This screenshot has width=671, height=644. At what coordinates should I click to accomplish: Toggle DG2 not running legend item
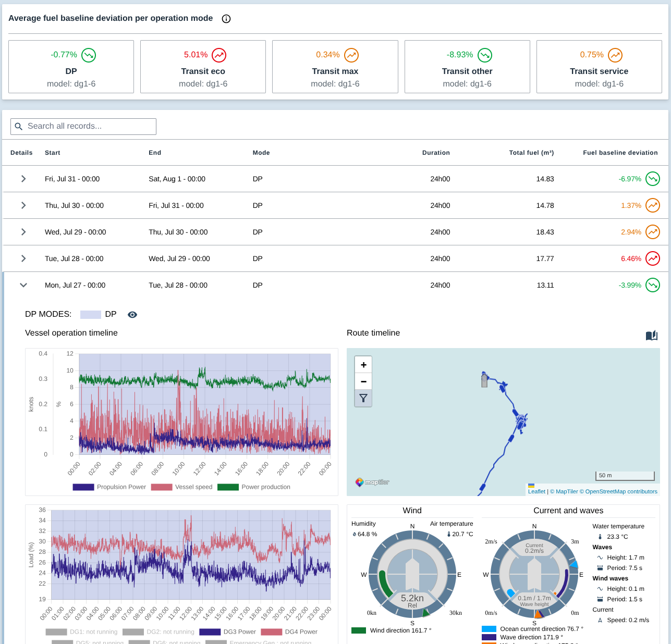point(158,632)
